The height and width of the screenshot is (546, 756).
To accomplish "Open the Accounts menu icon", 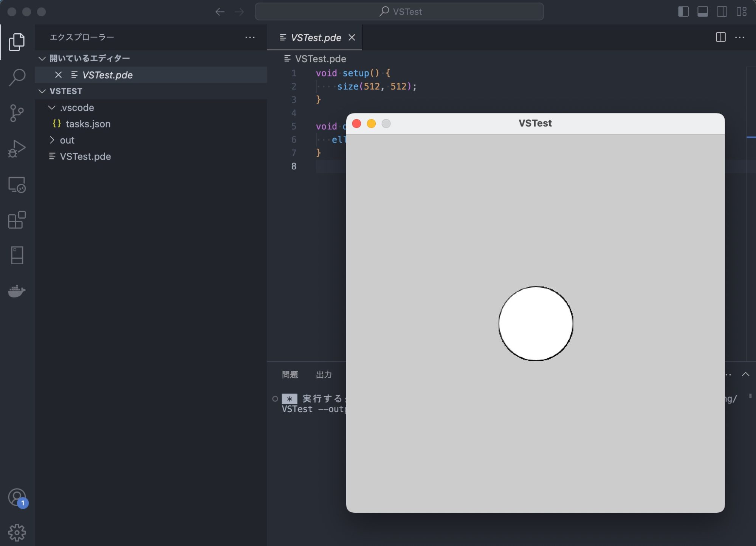I will pyautogui.click(x=17, y=498).
